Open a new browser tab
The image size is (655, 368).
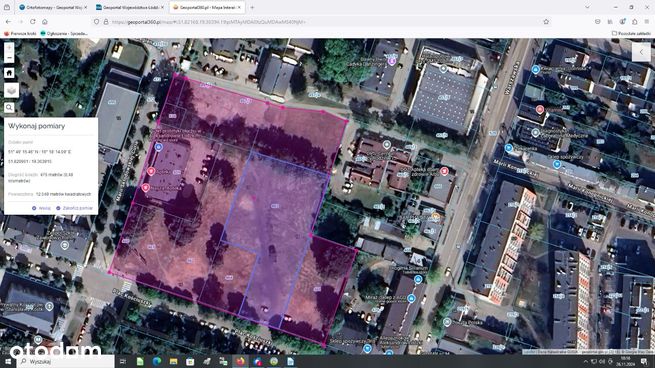click(x=252, y=8)
